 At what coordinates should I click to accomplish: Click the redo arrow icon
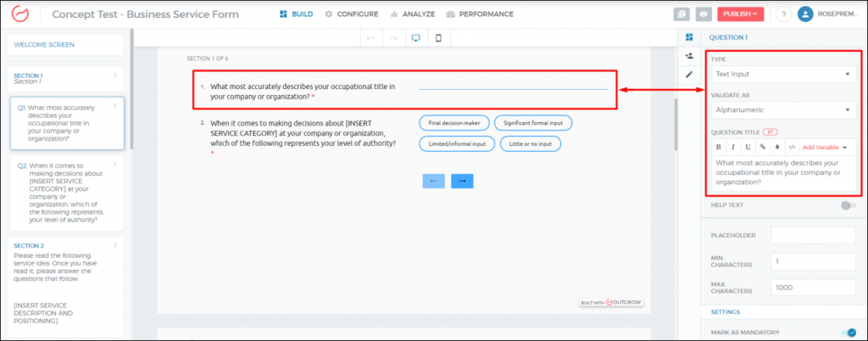tap(392, 38)
